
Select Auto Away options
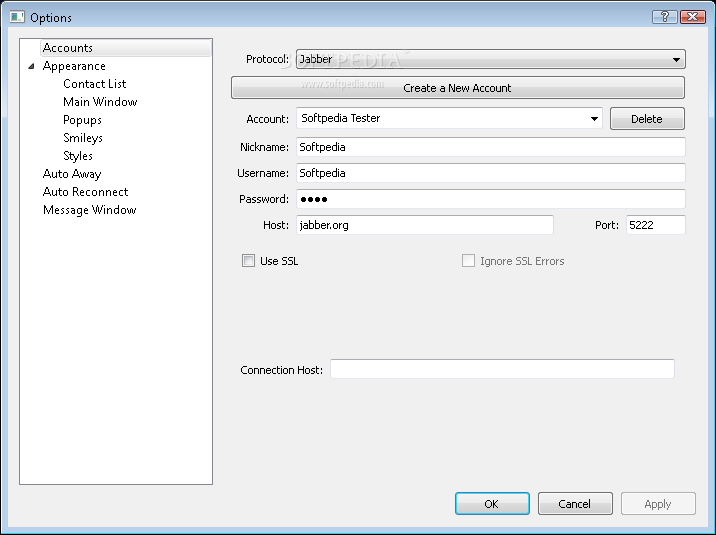[72, 174]
